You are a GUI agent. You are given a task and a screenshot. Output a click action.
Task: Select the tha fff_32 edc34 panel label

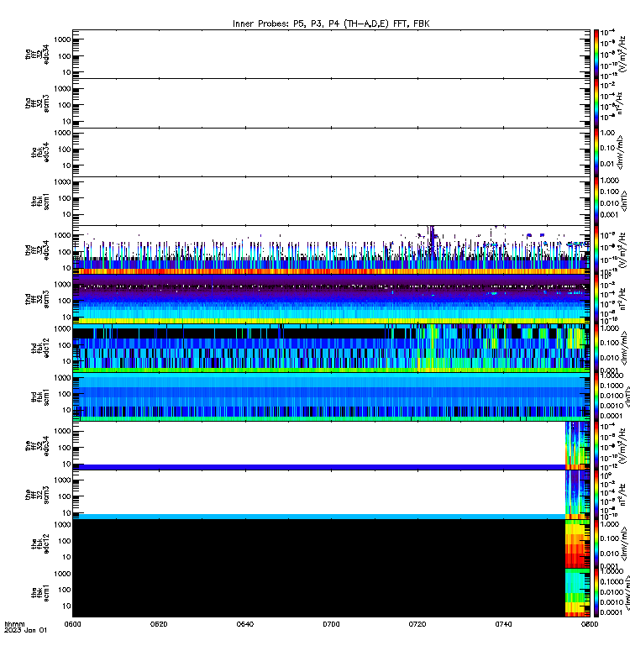37,54
